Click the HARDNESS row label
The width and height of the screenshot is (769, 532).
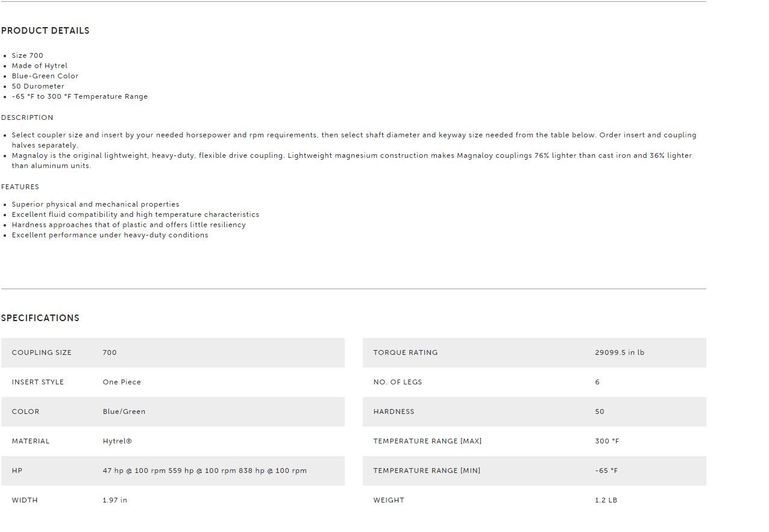coord(394,412)
